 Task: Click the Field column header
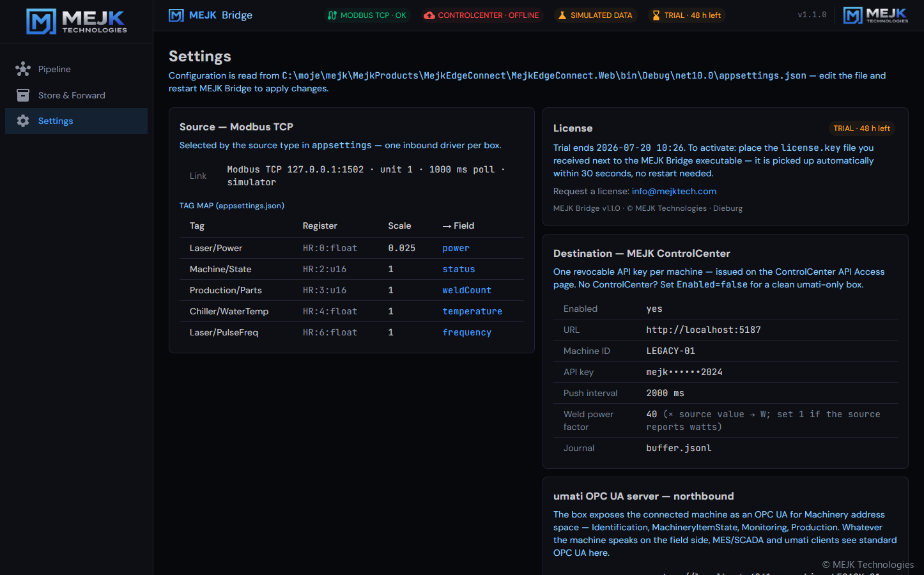pyautogui.click(x=458, y=226)
